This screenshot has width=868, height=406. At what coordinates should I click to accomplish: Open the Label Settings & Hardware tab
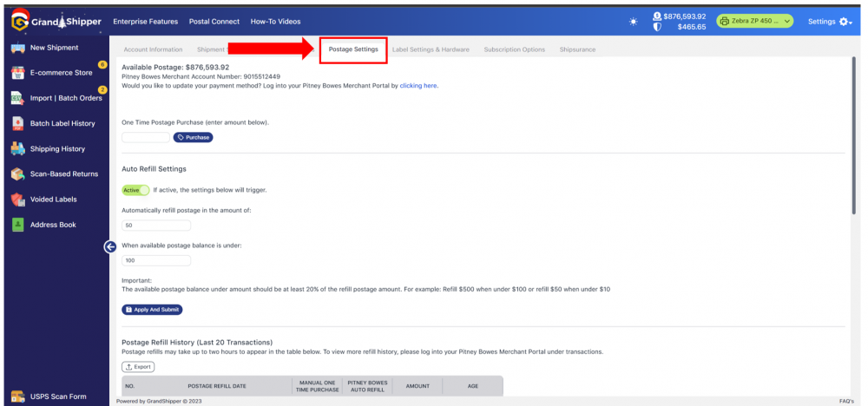click(x=431, y=49)
